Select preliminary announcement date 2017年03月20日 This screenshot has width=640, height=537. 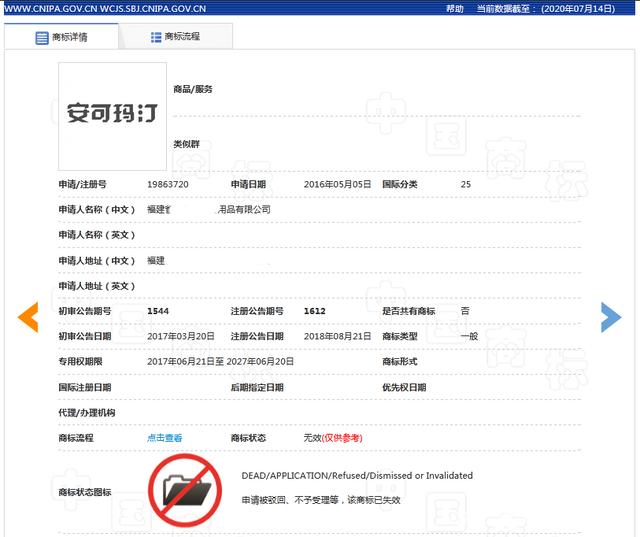181,336
